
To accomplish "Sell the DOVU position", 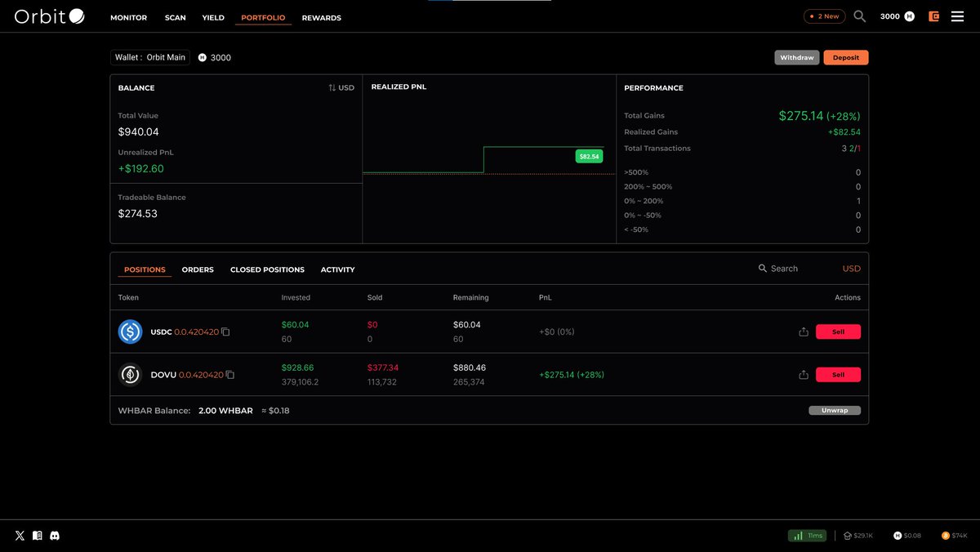I will 838,375.
